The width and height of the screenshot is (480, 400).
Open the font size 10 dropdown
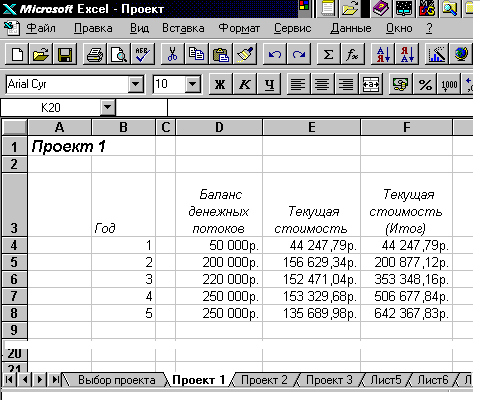click(193, 83)
